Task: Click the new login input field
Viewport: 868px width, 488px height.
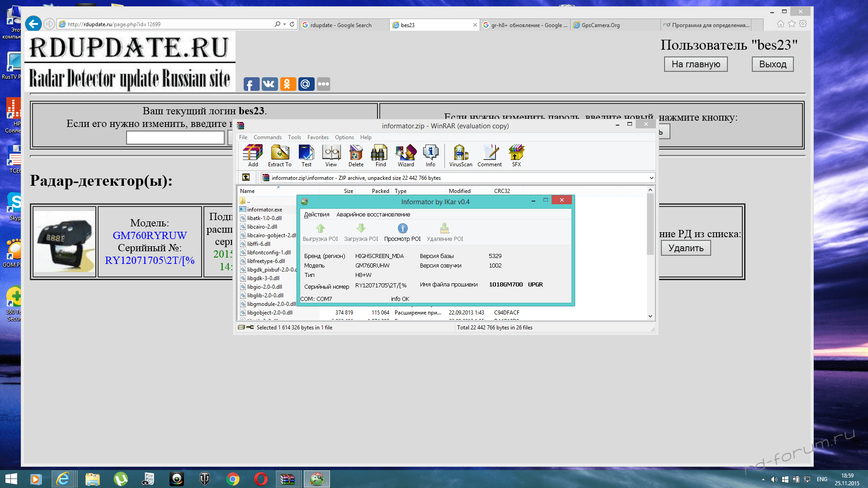Action: [x=175, y=137]
